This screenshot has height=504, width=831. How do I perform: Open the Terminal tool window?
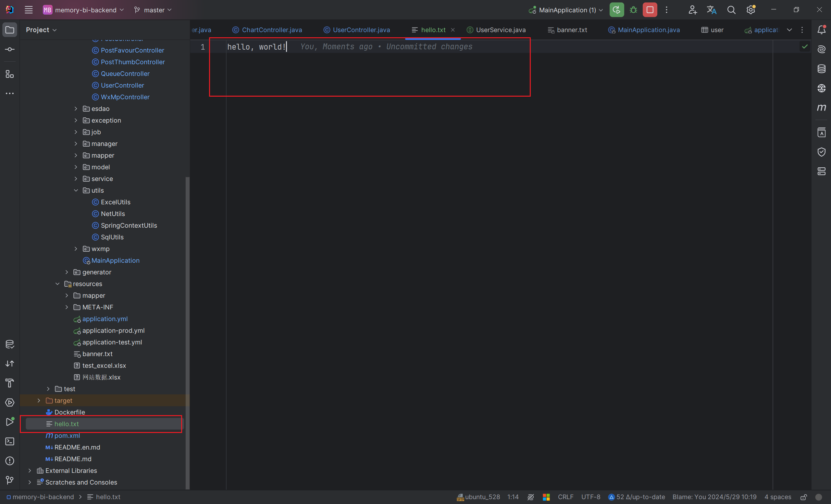click(10, 441)
